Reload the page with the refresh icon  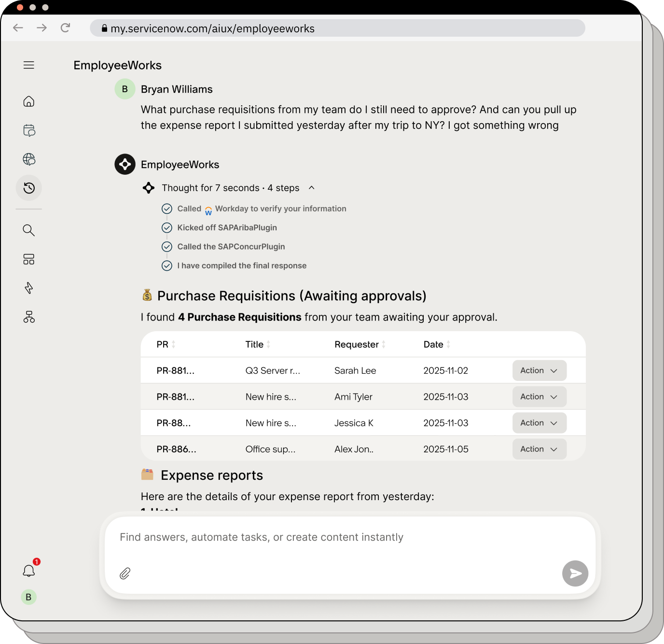[66, 28]
